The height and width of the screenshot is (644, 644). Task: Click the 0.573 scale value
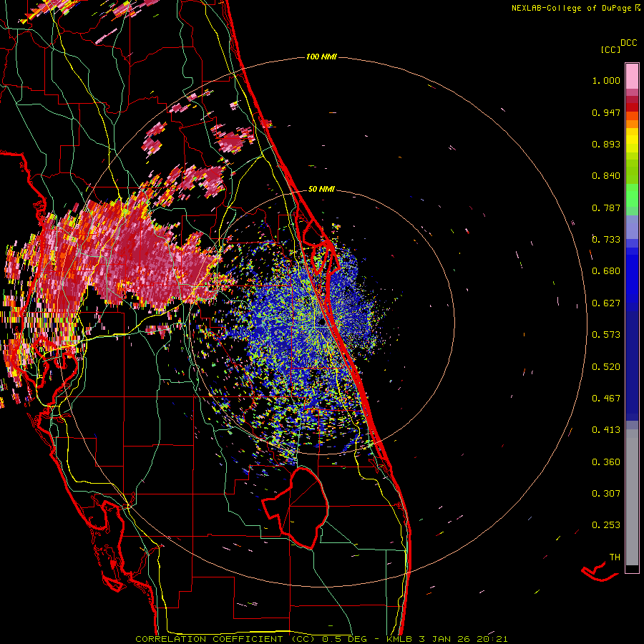[606, 335]
